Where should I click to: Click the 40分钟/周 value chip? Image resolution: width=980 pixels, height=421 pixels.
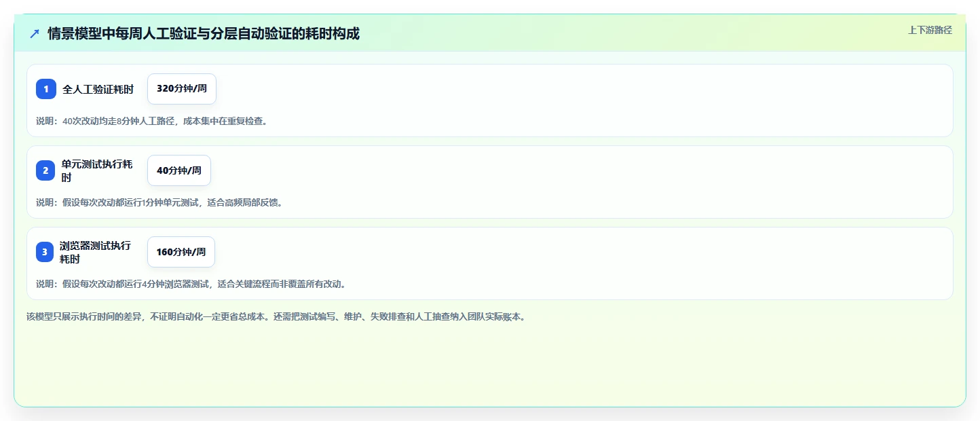coord(179,170)
